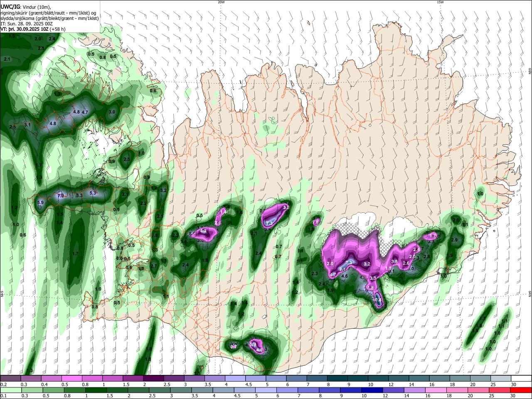
Task: Click rain legend swatch between 4.5 and 5
Action: pos(245,390)
